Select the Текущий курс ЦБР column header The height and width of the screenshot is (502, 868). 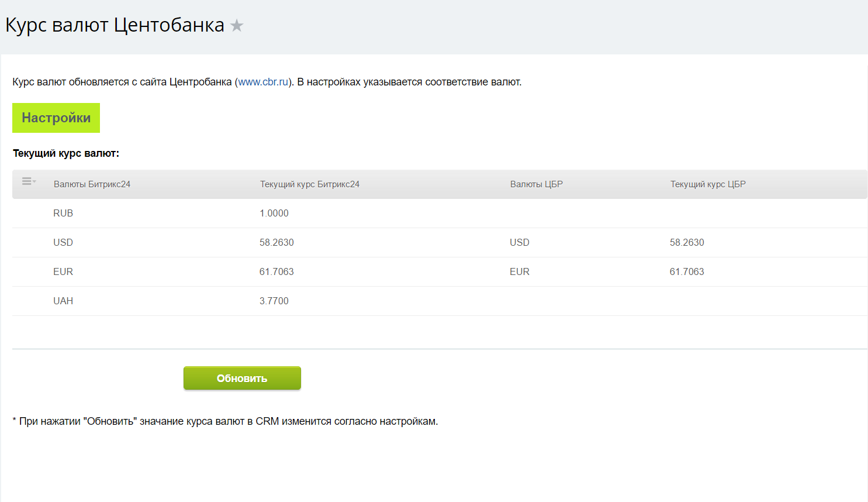click(x=707, y=184)
